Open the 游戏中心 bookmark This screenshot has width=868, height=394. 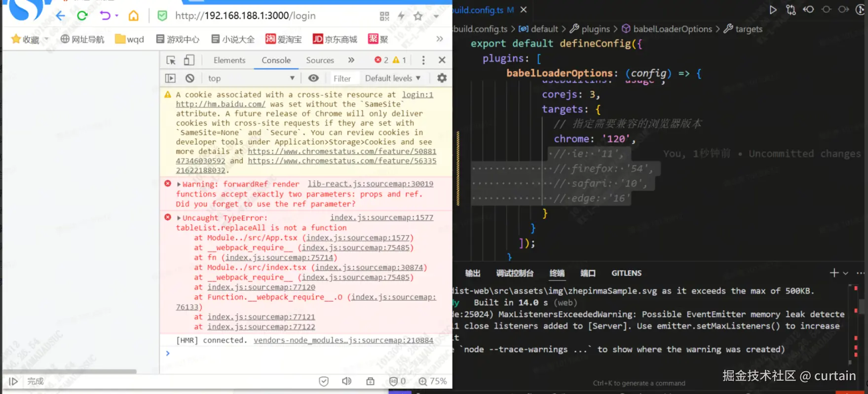click(x=178, y=39)
